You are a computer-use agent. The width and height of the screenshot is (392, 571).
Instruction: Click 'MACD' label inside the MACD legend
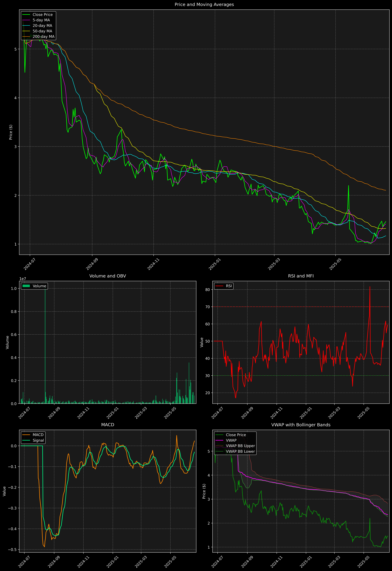pyautogui.click(x=38, y=435)
